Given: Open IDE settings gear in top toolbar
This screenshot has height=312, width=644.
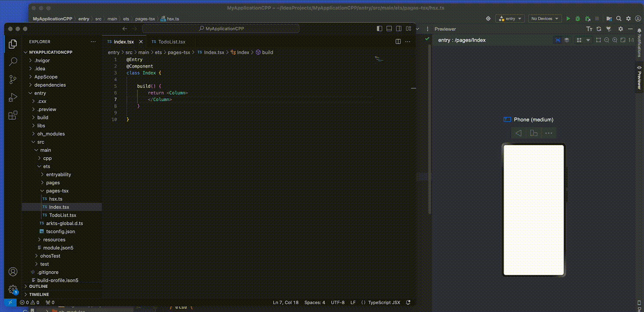Looking at the screenshot, I should click(628, 19).
